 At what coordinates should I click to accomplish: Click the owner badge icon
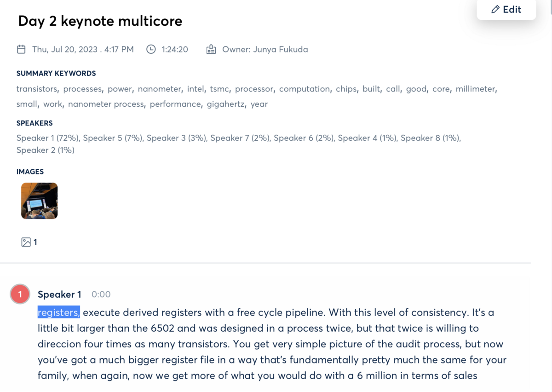(x=211, y=49)
